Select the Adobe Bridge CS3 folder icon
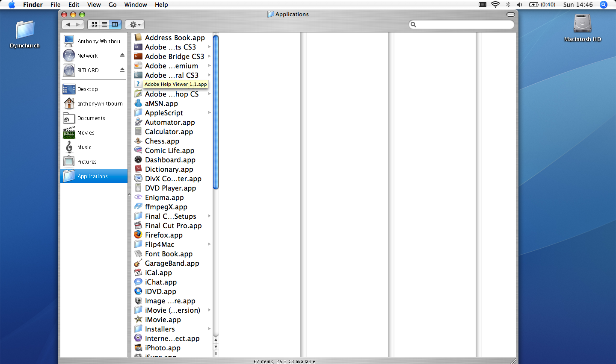The width and height of the screenshot is (616, 364). [x=138, y=56]
